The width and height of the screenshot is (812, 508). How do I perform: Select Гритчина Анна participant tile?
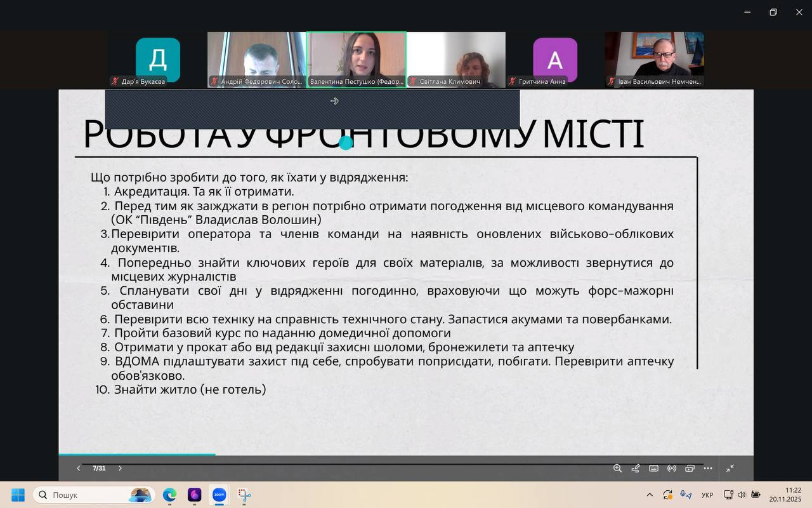555,60
